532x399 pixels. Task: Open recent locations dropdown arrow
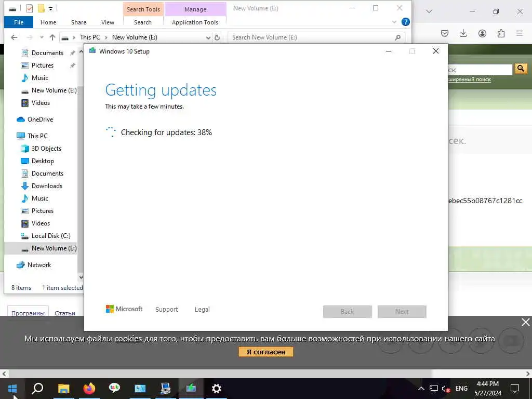click(42, 37)
